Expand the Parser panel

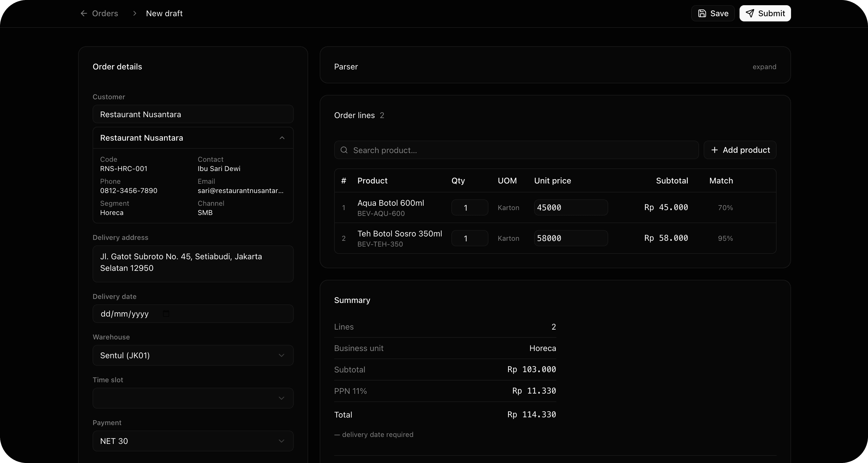point(764,67)
